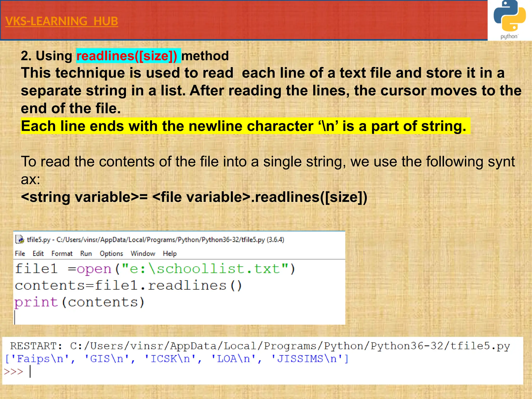Open the Format menu in IDLE editor

[62, 254]
